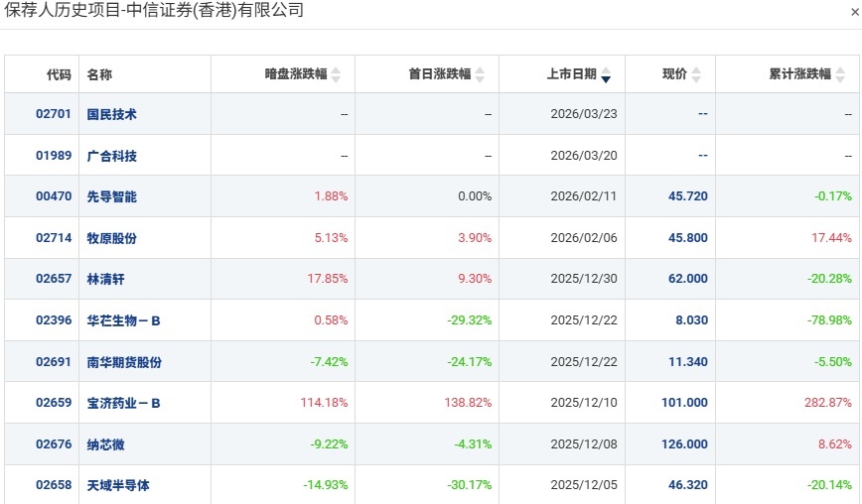Viewport: 862px width, 504px height.
Task: Open stock 先导智能
Action: tap(111, 196)
